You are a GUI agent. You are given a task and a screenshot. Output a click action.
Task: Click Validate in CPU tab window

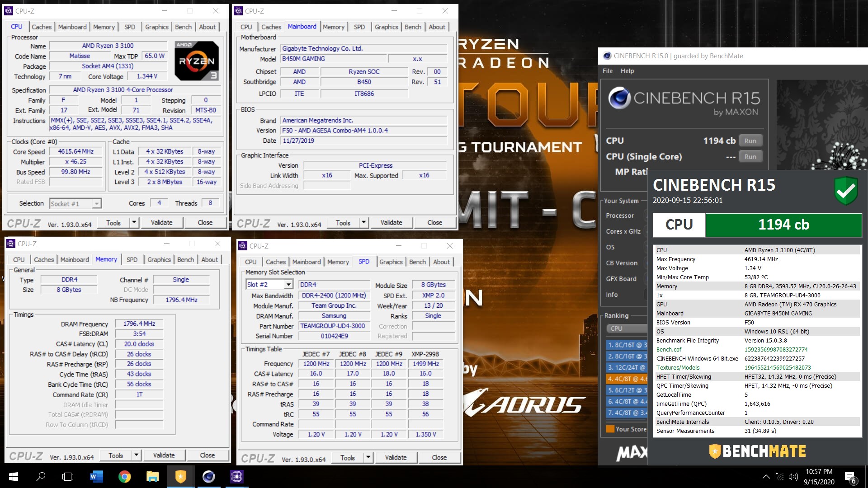pyautogui.click(x=161, y=222)
